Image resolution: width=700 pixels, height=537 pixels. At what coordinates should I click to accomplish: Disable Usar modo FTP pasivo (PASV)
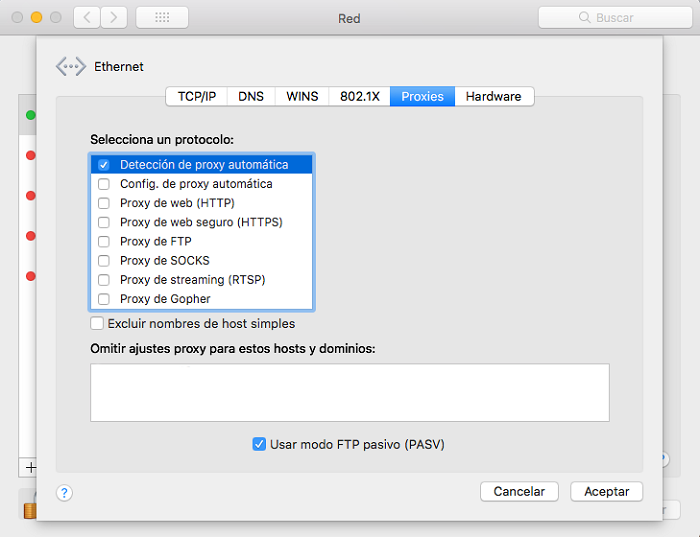259,444
